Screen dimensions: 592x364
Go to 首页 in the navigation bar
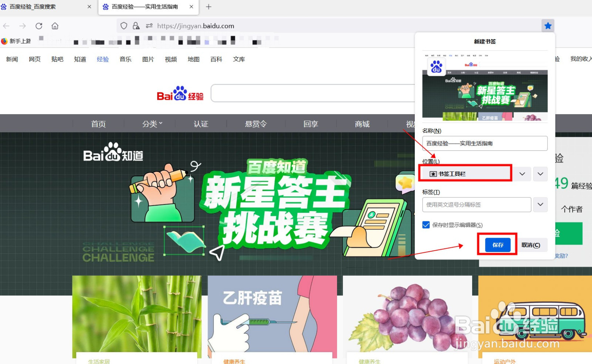click(98, 124)
